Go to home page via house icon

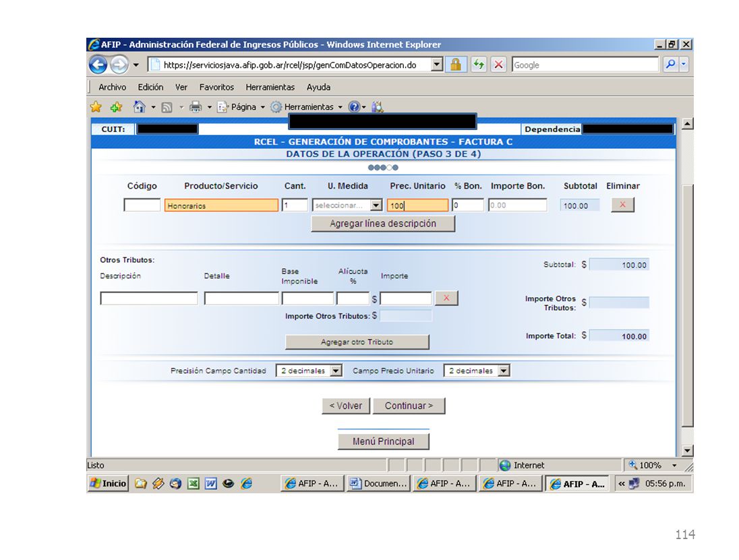pos(139,107)
